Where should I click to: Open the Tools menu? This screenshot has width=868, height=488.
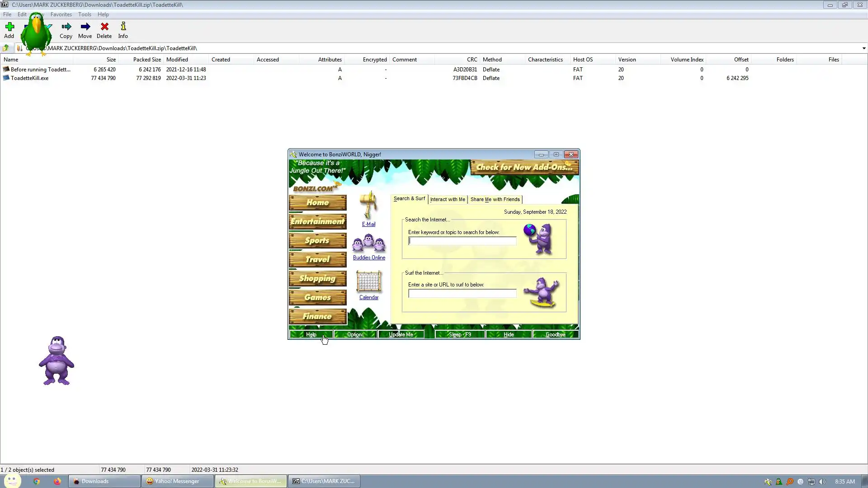coord(85,14)
